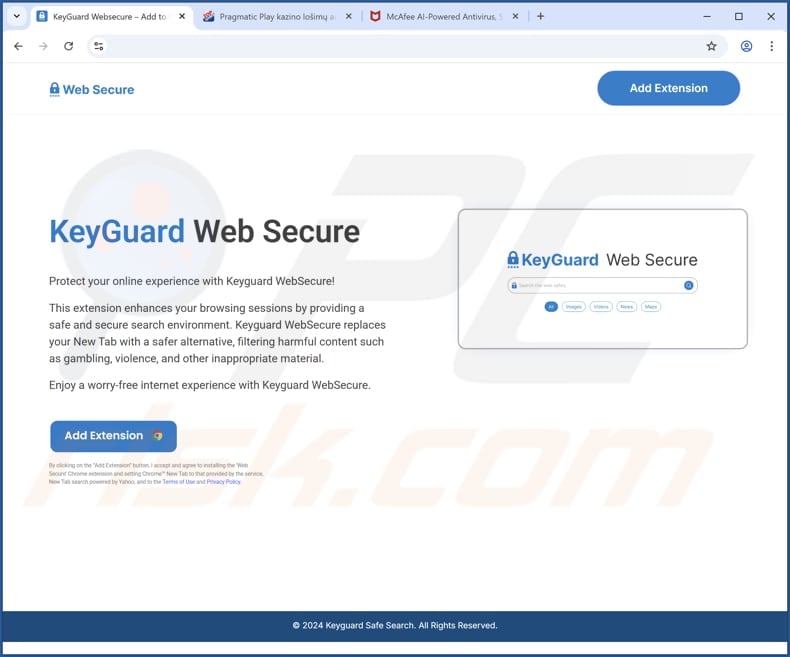The width and height of the screenshot is (790, 657).
Task: Close the KeyGuard Websecure tab
Action: 182,17
